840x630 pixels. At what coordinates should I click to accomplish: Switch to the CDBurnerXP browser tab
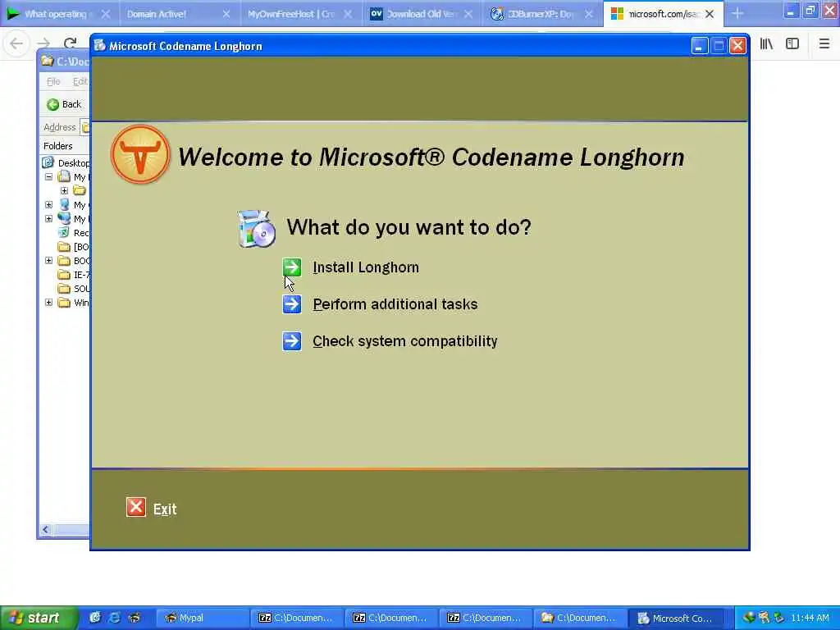pyautogui.click(x=540, y=14)
